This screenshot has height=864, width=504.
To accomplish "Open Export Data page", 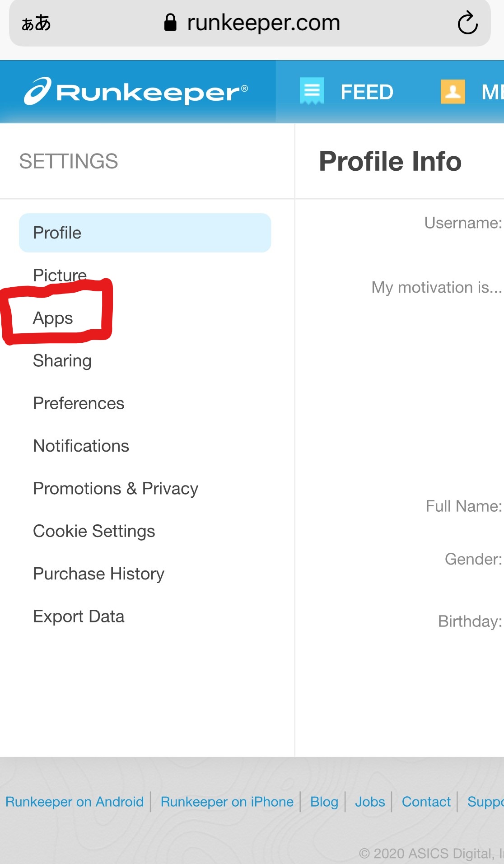I will tap(79, 616).
